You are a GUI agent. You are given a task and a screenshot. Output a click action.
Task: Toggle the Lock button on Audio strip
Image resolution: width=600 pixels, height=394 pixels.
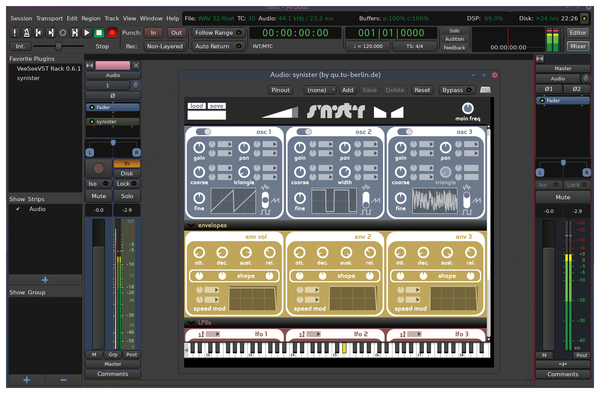(x=127, y=184)
